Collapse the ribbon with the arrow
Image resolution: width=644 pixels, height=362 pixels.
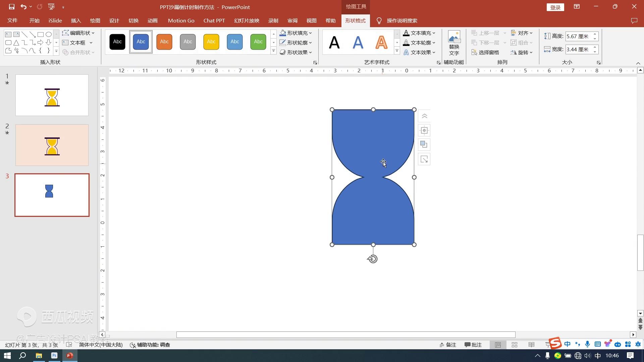[638, 63]
